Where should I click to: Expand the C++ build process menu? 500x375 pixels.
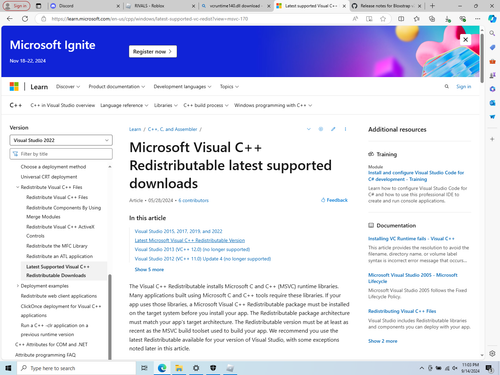pyautogui.click(x=206, y=105)
